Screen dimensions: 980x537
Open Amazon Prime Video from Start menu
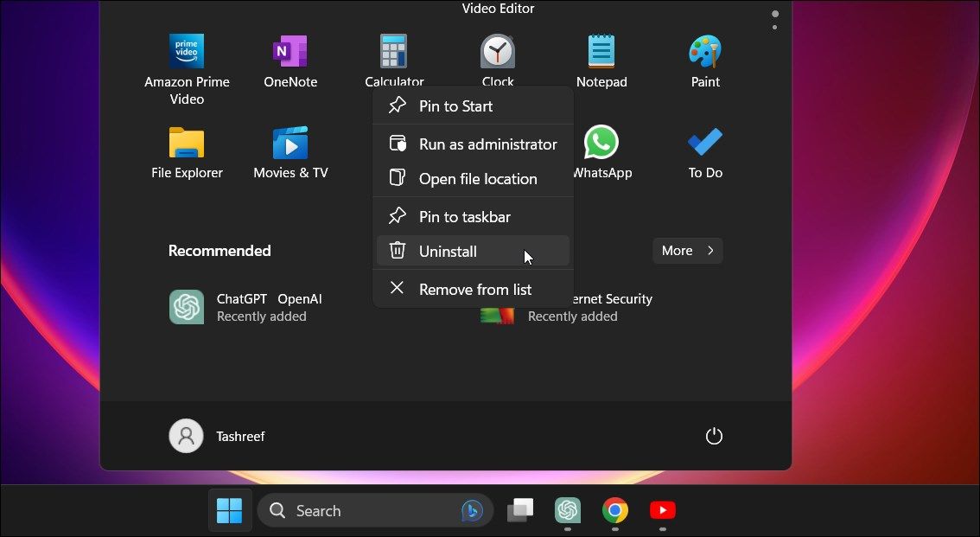pos(187,52)
